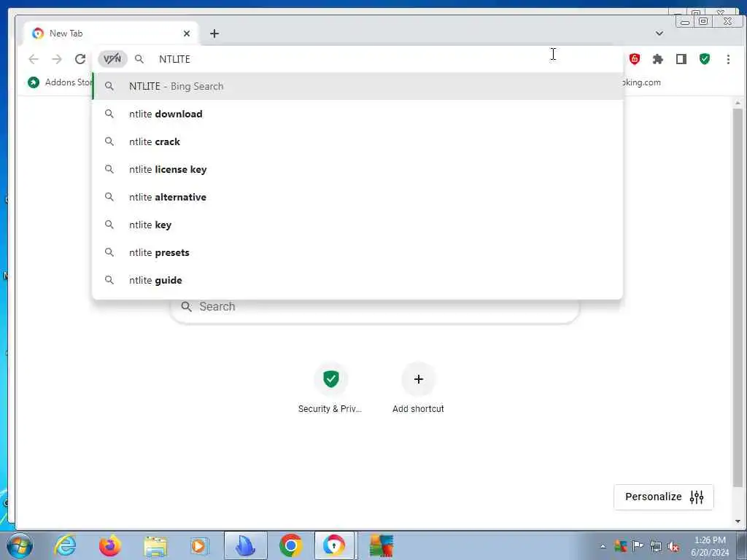
Task: Open the three-dot browser menu
Action: (728, 59)
